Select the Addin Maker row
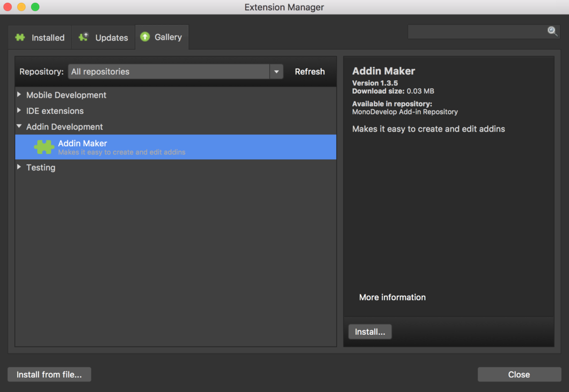The width and height of the screenshot is (569, 392). (x=176, y=147)
